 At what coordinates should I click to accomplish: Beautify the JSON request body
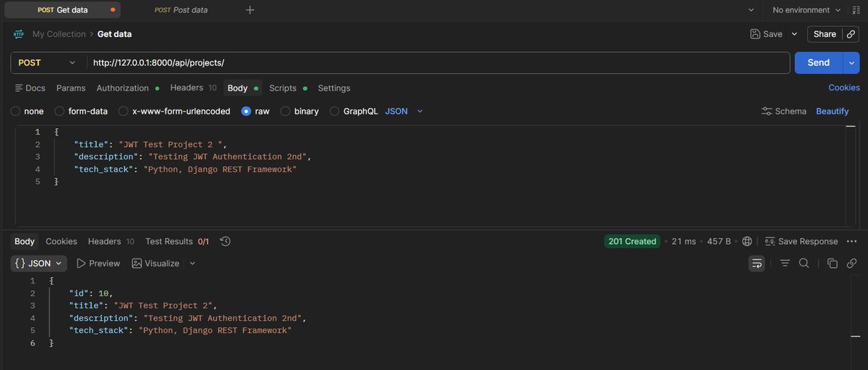click(x=833, y=112)
